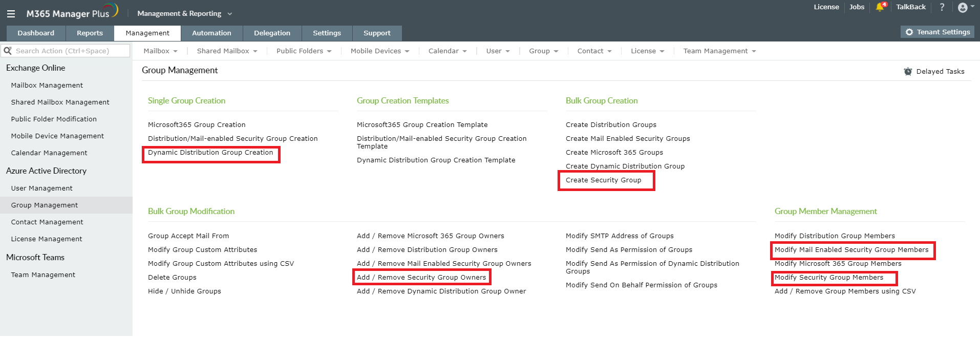Screen dimensions: 980x337
Task: Click the help question mark icon
Action: point(942,7)
